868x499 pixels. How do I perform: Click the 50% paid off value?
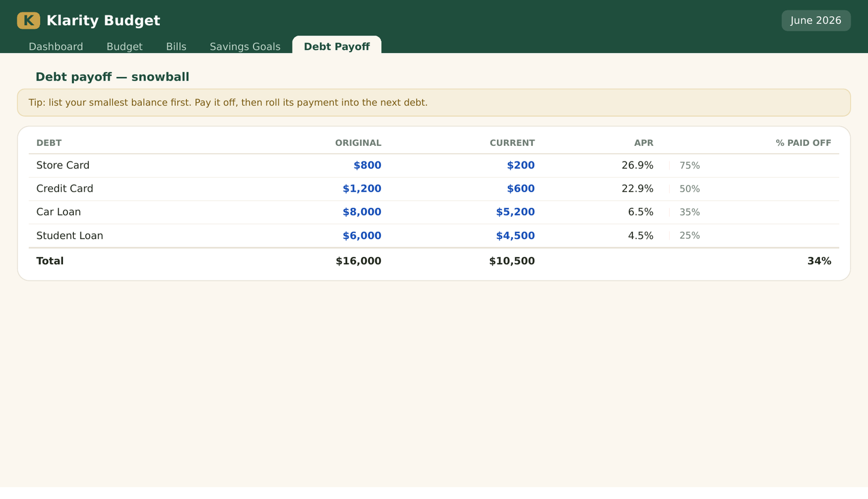coord(690,189)
